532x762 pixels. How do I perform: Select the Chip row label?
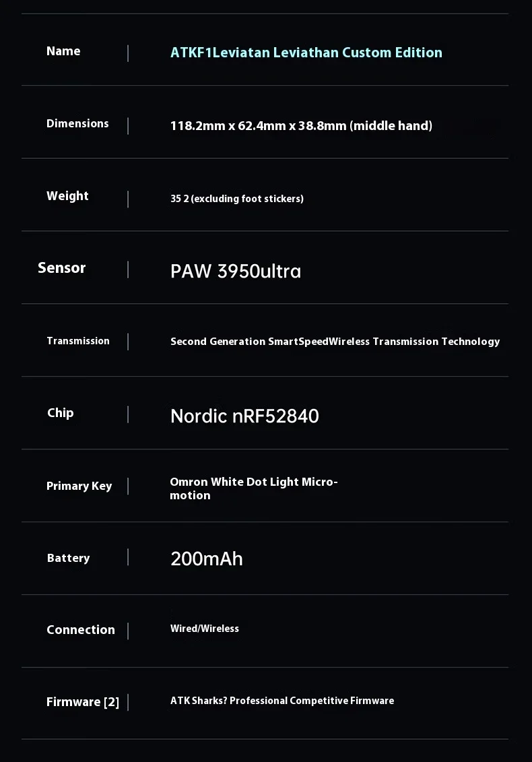61,413
